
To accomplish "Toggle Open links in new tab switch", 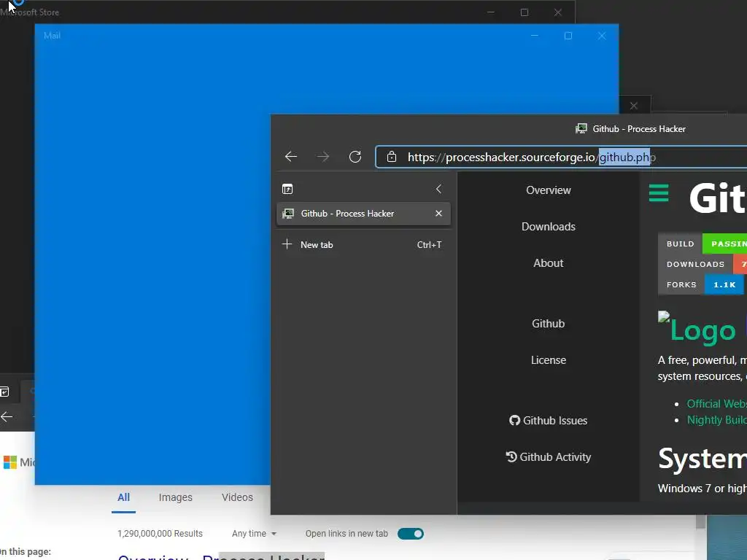I will (410, 534).
